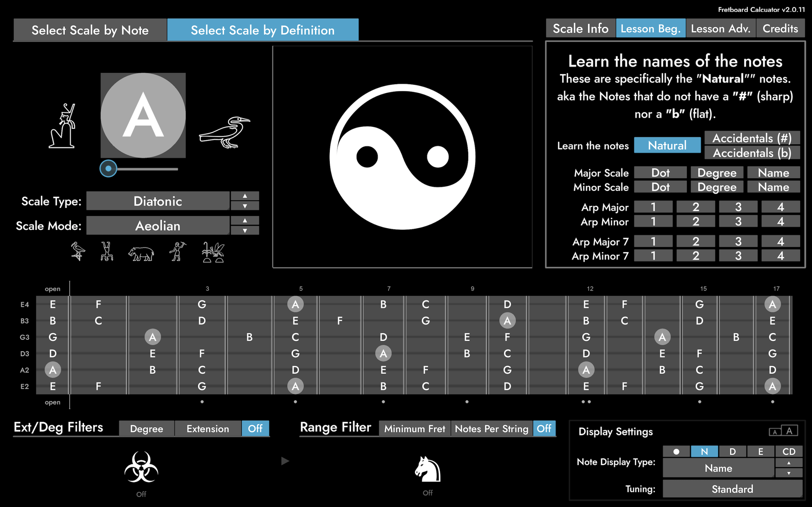Viewport: 812px width, 507px height.
Task: Click the hippo hieroglyph below Scale Mode
Action: (141, 253)
